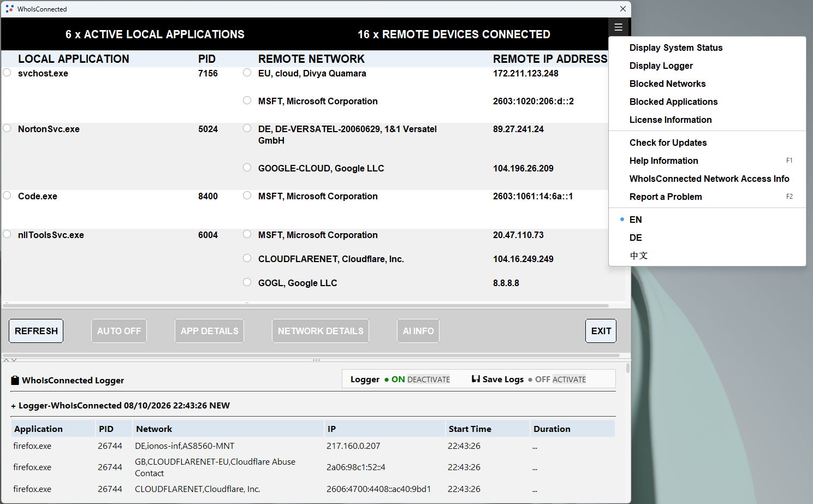The width and height of the screenshot is (813, 504).
Task: Open NETWORK DETAILS button
Action: click(321, 331)
